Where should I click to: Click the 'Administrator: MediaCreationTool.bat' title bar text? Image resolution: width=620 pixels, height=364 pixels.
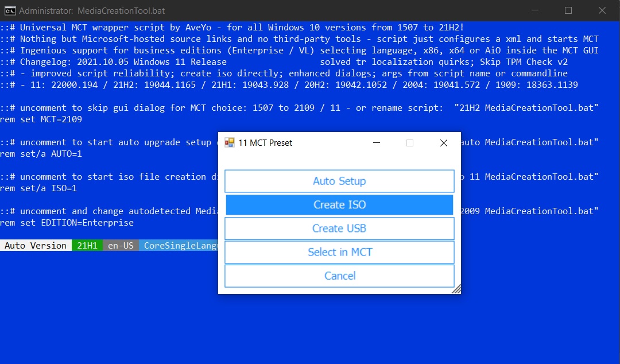coord(92,11)
